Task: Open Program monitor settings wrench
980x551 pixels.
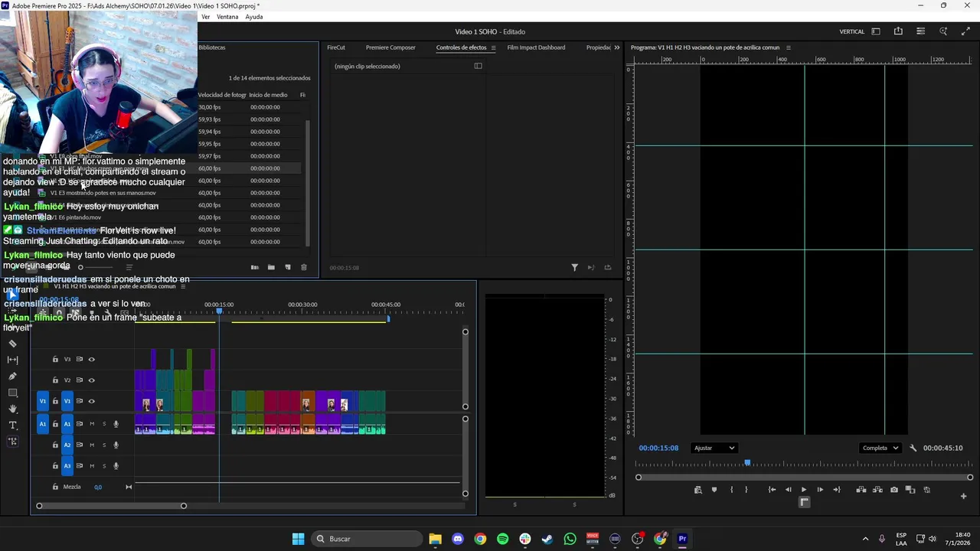Action: (913, 448)
